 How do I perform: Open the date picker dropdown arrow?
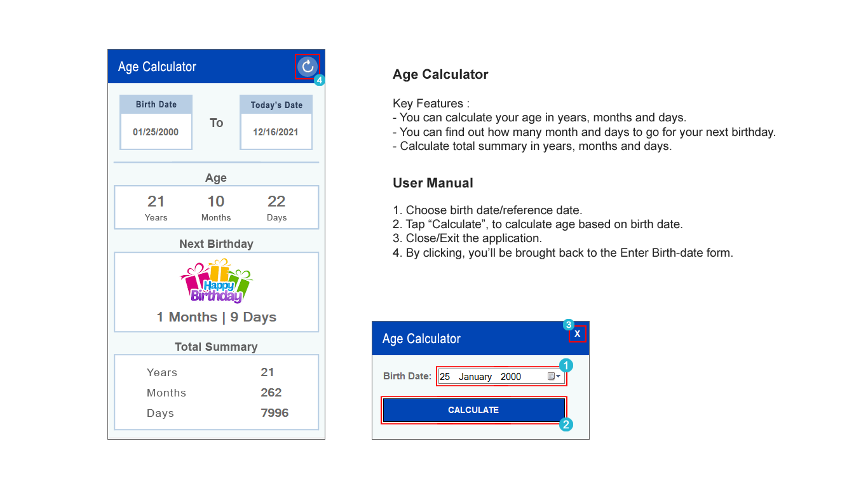557,376
